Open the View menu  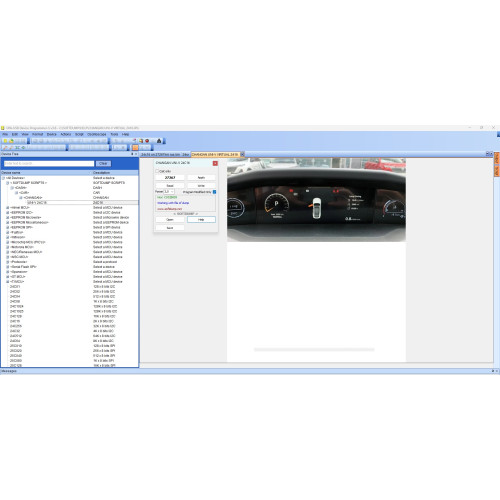(x=25, y=134)
